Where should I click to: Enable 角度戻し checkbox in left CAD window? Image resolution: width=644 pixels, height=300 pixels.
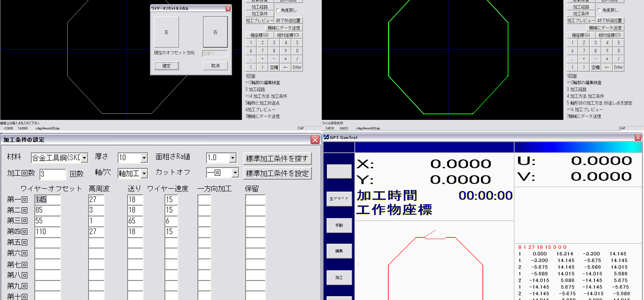click(278, 10)
